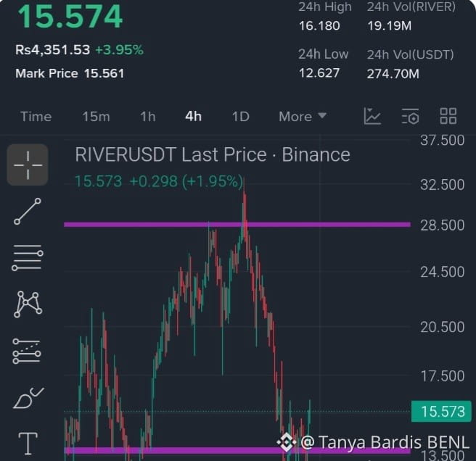Click the +3.95% change percentage
The height and width of the screenshot is (461, 476).
119,50
